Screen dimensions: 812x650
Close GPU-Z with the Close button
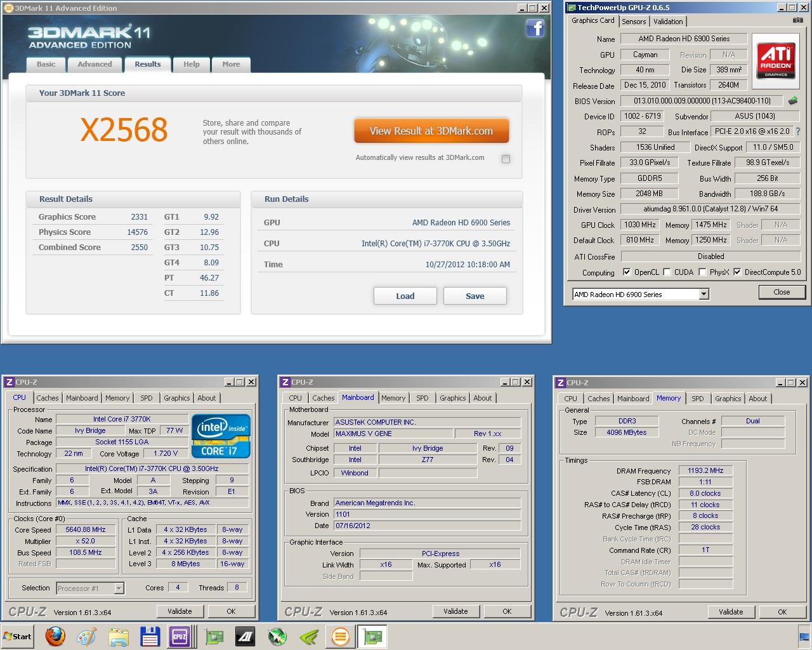pyautogui.click(x=782, y=292)
